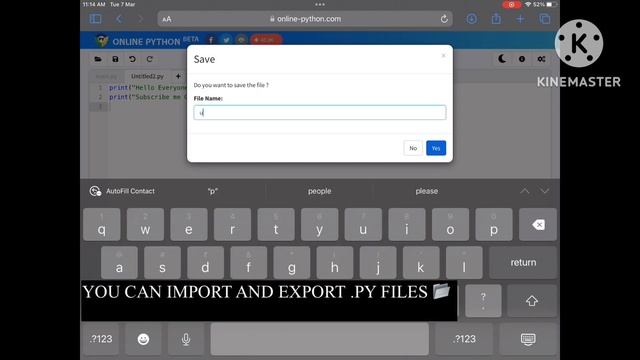Tap the f key
Screen dimensions: 640x360
249,262
